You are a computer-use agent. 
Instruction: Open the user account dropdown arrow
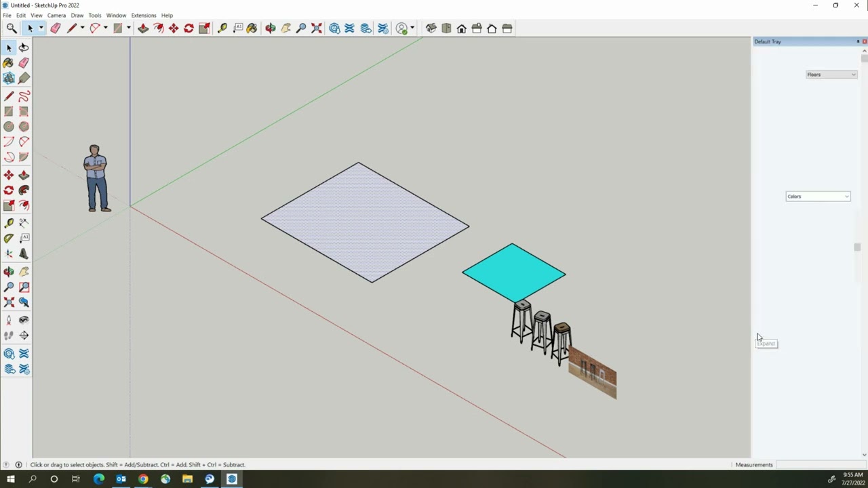coord(412,28)
